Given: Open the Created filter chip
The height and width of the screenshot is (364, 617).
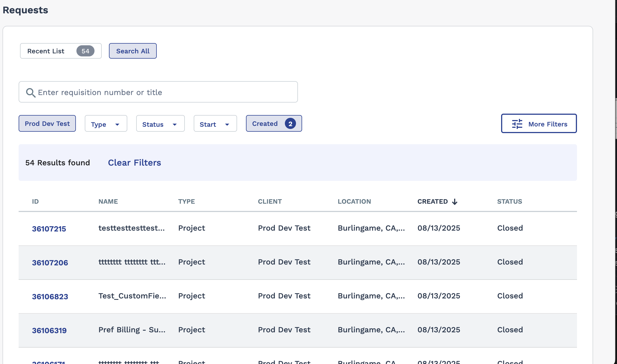Looking at the screenshot, I should 265,124.
